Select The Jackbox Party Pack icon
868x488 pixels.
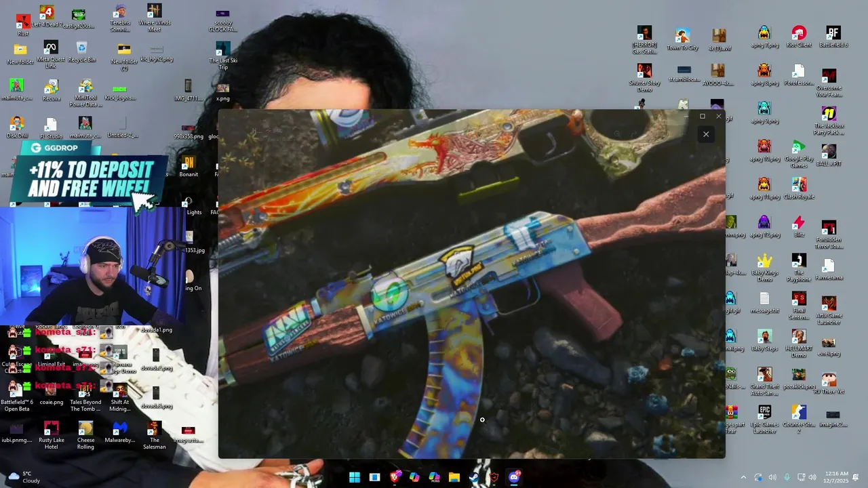(x=829, y=121)
